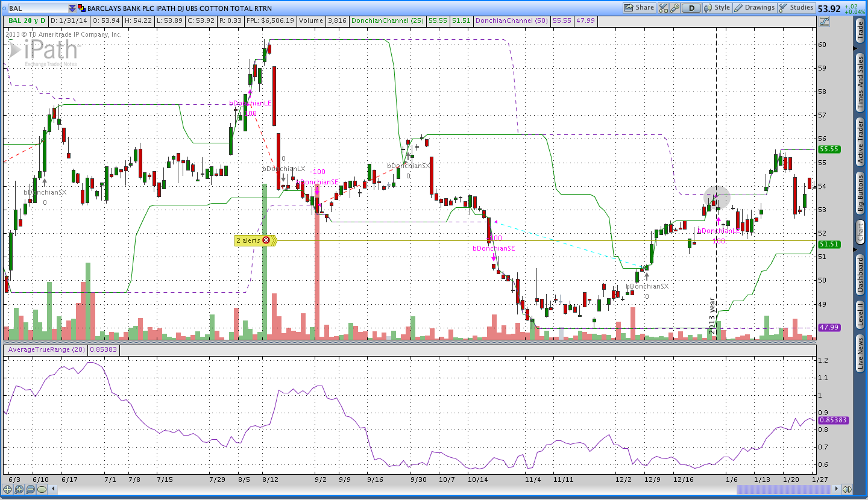
Task: Open the Times And Sales side tab
Action: point(861,83)
